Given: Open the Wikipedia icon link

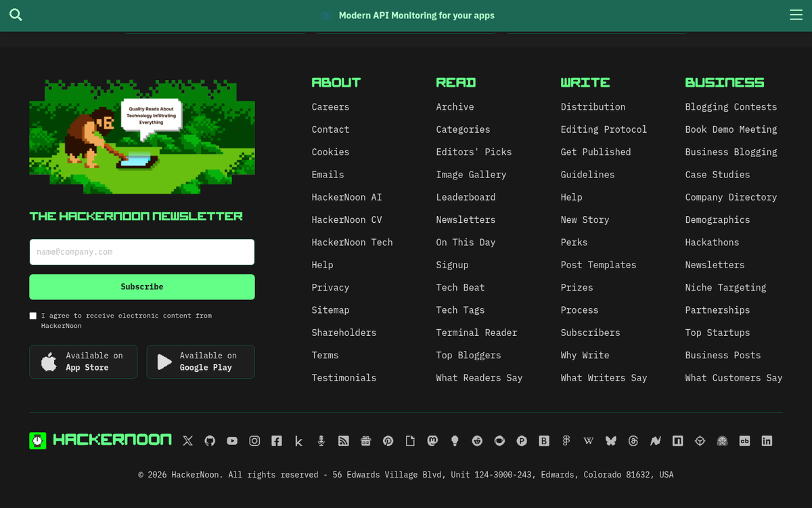Looking at the screenshot, I should (x=588, y=440).
